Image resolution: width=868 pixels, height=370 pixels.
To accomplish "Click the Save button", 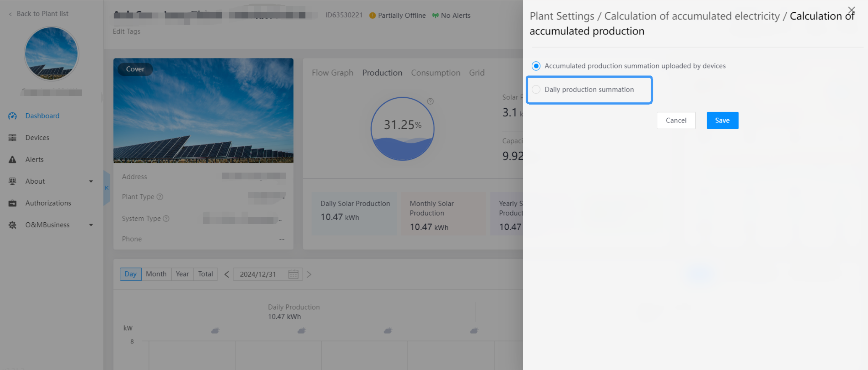I will click(722, 120).
